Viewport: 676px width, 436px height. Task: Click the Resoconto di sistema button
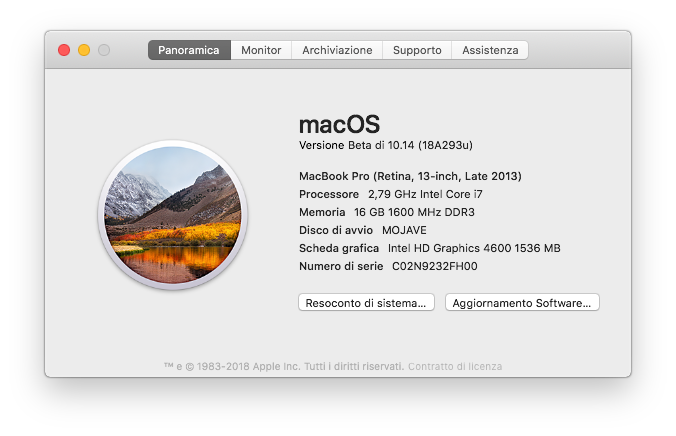click(x=366, y=302)
